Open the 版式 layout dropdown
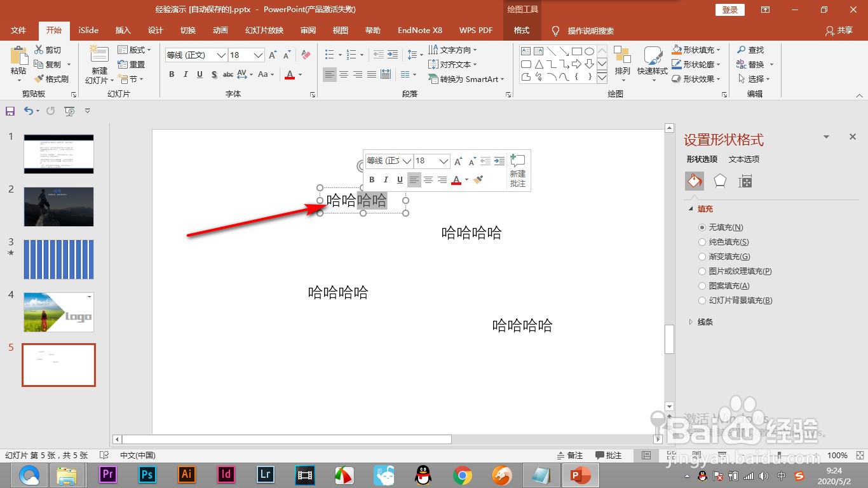This screenshot has height=488, width=868. click(135, 50)
